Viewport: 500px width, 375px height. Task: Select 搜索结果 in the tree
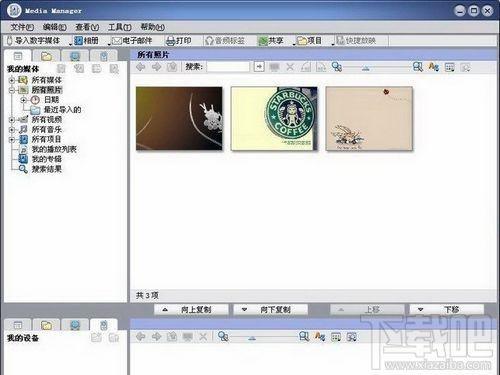(47, 169)
